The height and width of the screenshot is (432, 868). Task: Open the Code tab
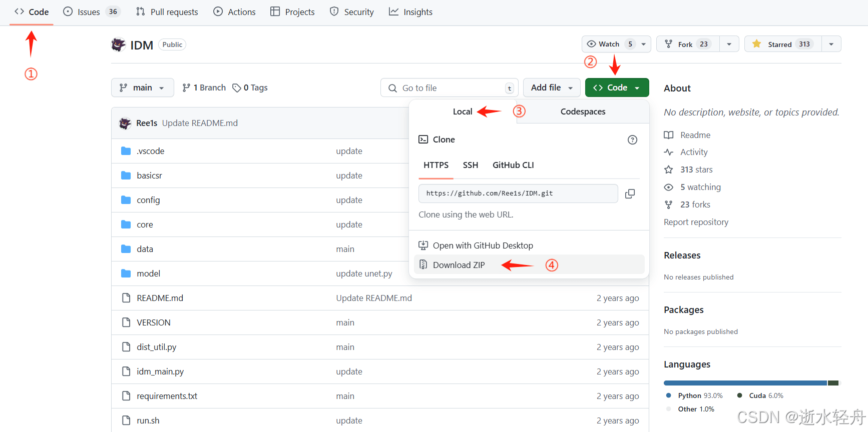click(x=32, y=12)
